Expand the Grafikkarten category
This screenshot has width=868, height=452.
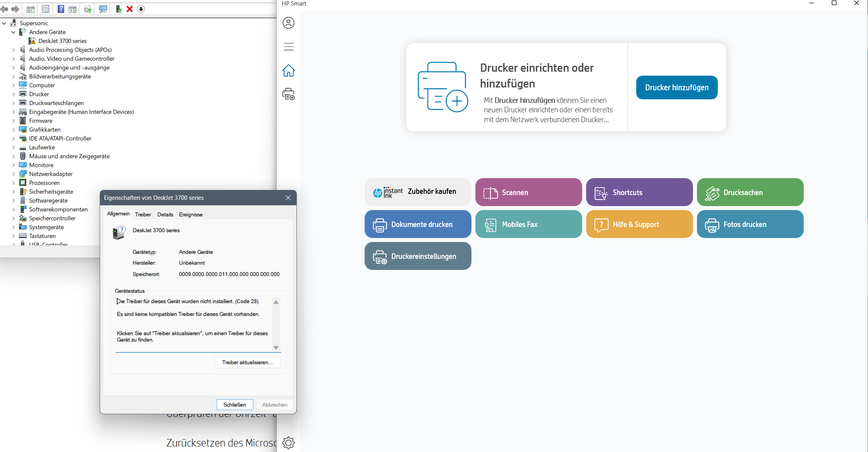[13, 130]
